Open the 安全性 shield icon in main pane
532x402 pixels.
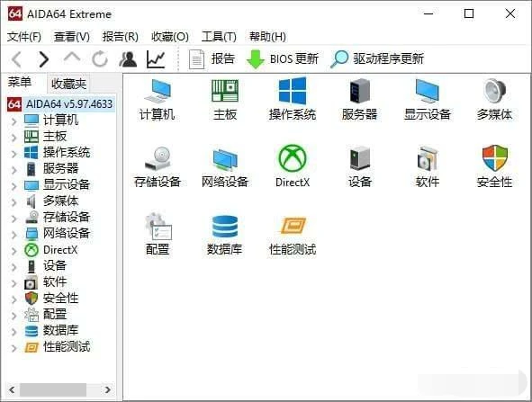tap(495, 158)
